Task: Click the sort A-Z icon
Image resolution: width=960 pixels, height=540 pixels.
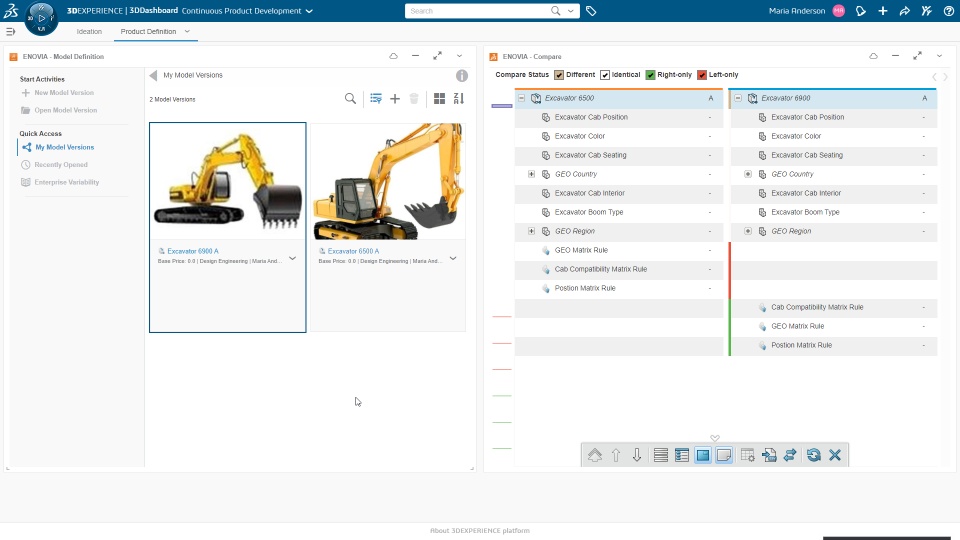Action: coord(459,99)
